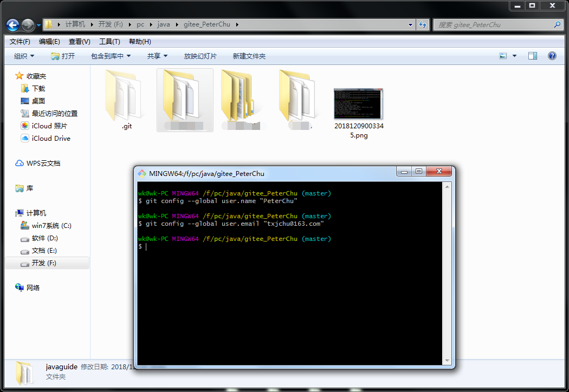The height and width of the screenshot is (392, 569).
Task: Click the terminal scrollbar down arrow
Action: tap(447, 360)
